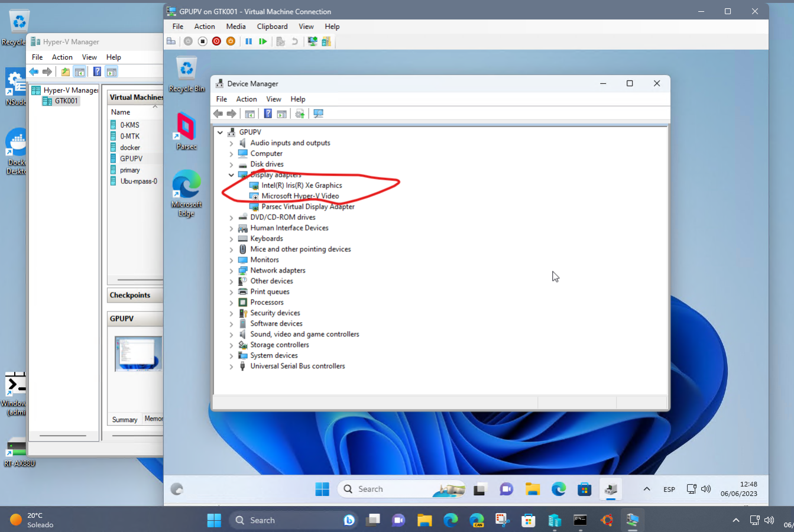This screenshot has height=532, width=794.
Task: Open Parsec shortcut on the VM desktop
Action: pyautogui.click(x=186, y=131)
